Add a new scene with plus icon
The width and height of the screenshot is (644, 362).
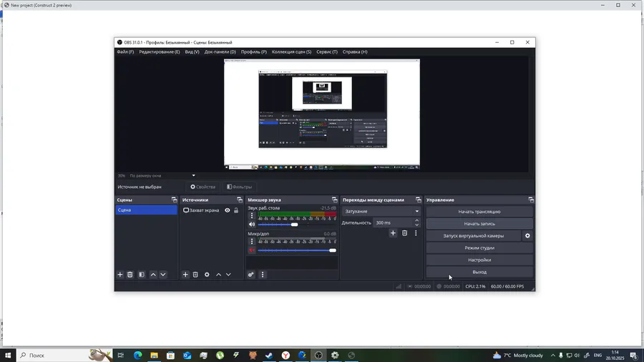pos(120,275)
